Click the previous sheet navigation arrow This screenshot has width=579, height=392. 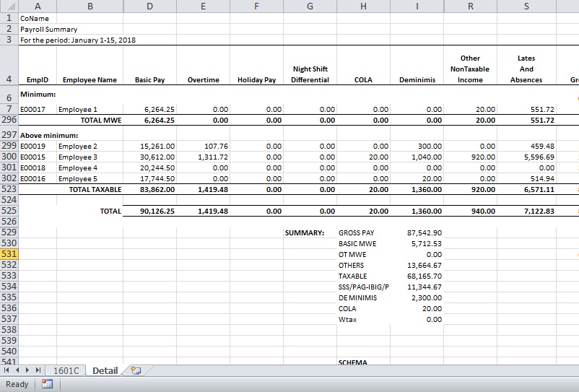17,370
